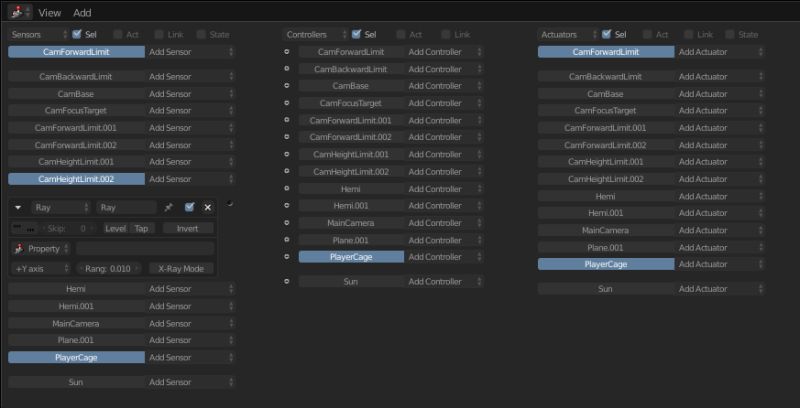Open the Actuators header dropdown
Image resolution: width=800 pixels, height=408 pixels.
point(567,34)
